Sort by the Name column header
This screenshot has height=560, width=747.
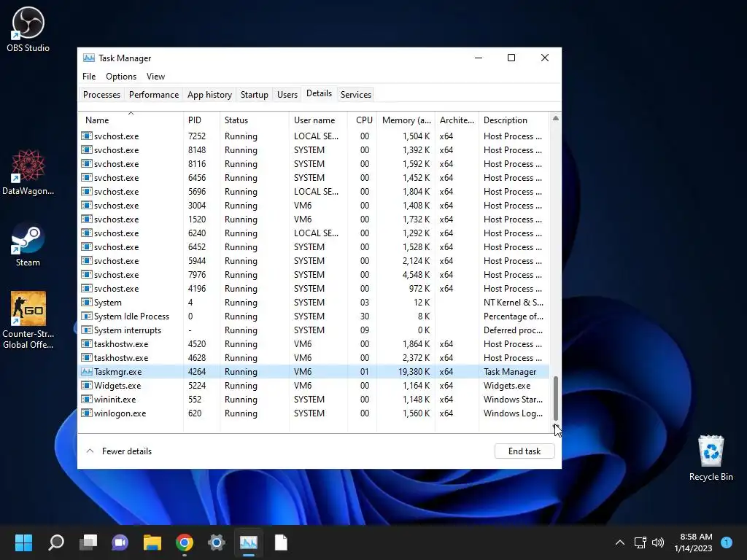pos(131,120)
